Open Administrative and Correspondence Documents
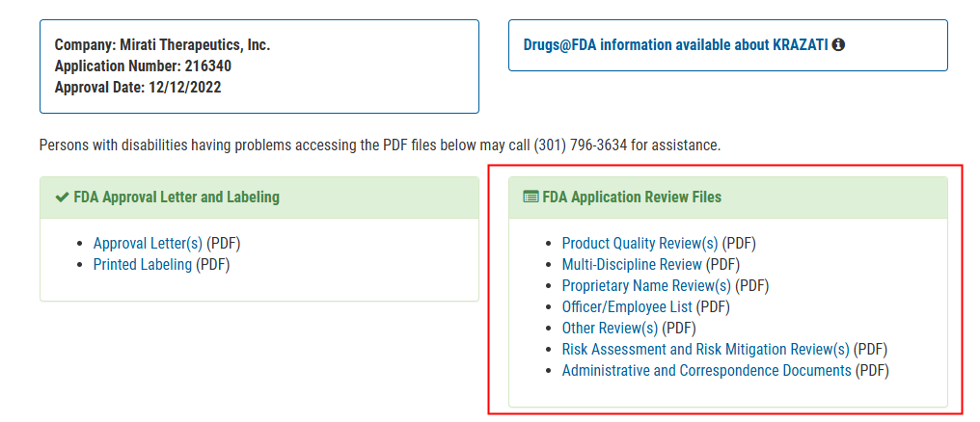 point(706,371)
